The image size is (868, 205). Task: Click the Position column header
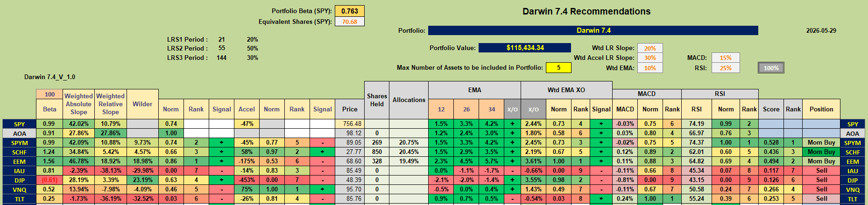click(x=821, y=109)
